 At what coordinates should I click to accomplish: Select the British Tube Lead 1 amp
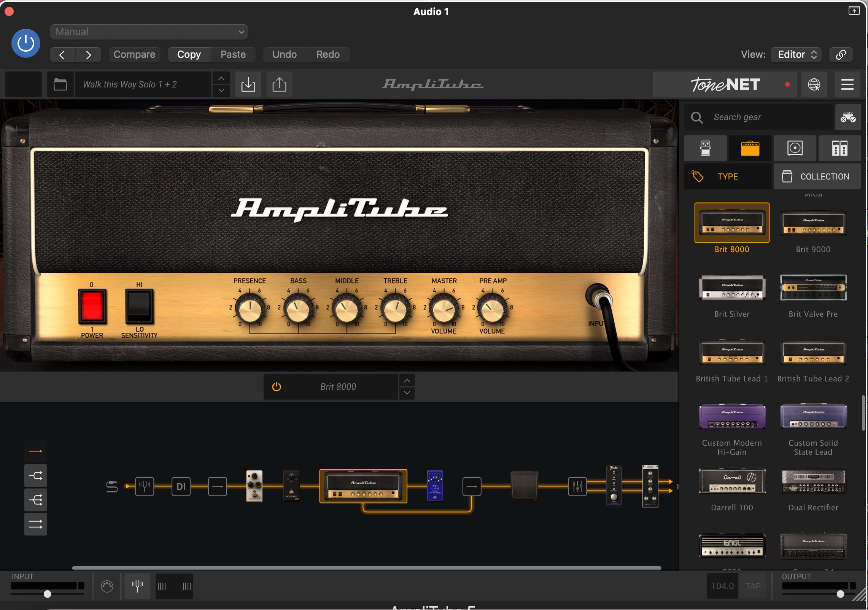coord(732,352)
